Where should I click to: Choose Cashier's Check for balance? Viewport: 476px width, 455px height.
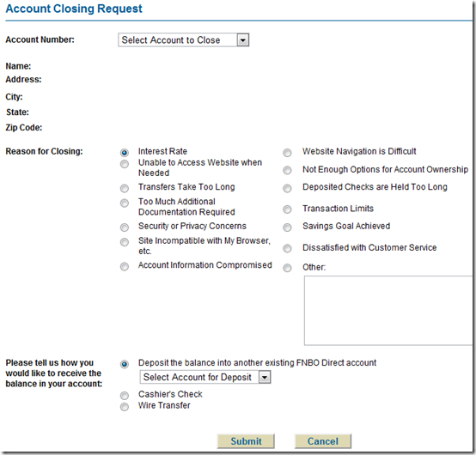click(x=125, y=396)
